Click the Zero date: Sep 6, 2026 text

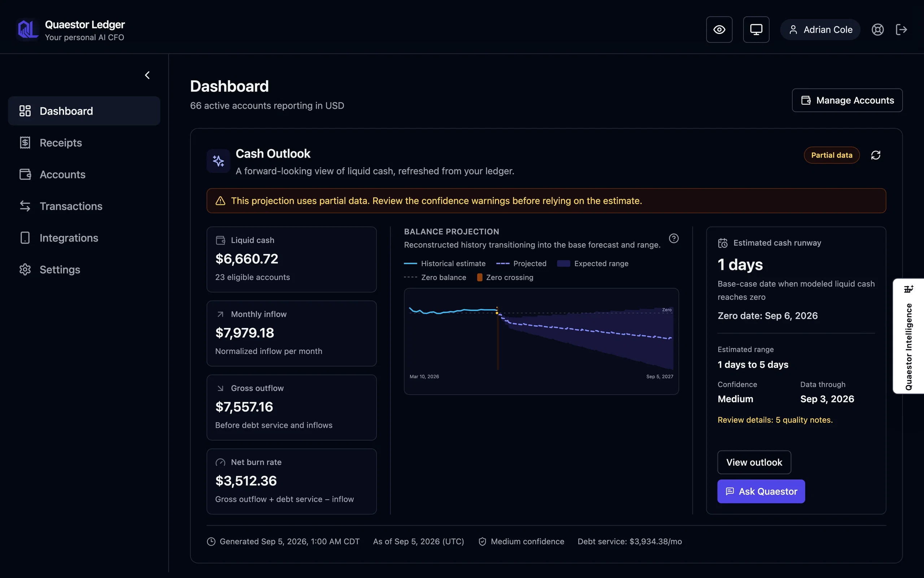pyautogui.click(x=767, y=315)
